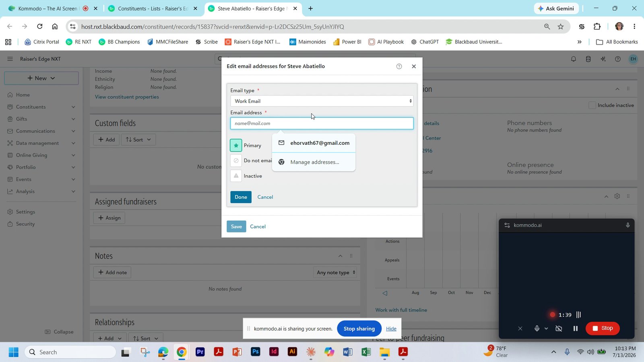Open help icon in Edit email dialog

399,66
